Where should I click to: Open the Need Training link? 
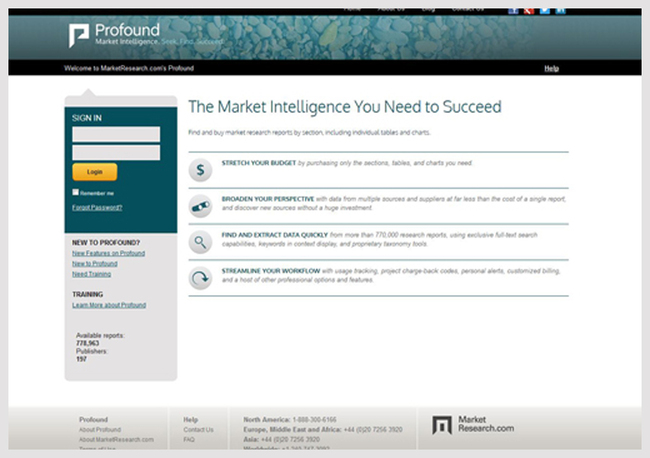pyautogui.click(x=92, y=274)
